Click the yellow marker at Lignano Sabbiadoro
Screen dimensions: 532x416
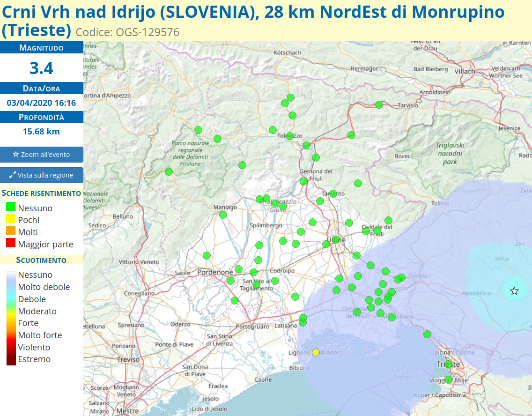(x=316, y=352)
